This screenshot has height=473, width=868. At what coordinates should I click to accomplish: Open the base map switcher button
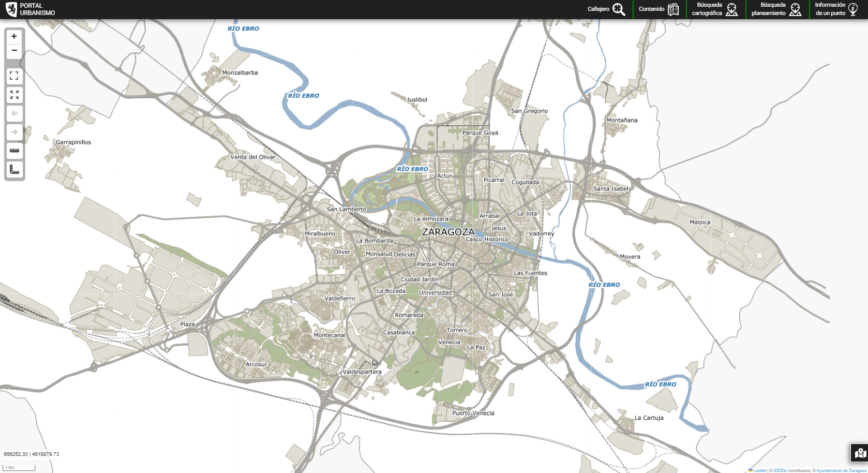pyautogui.click(x=860, y=453)
